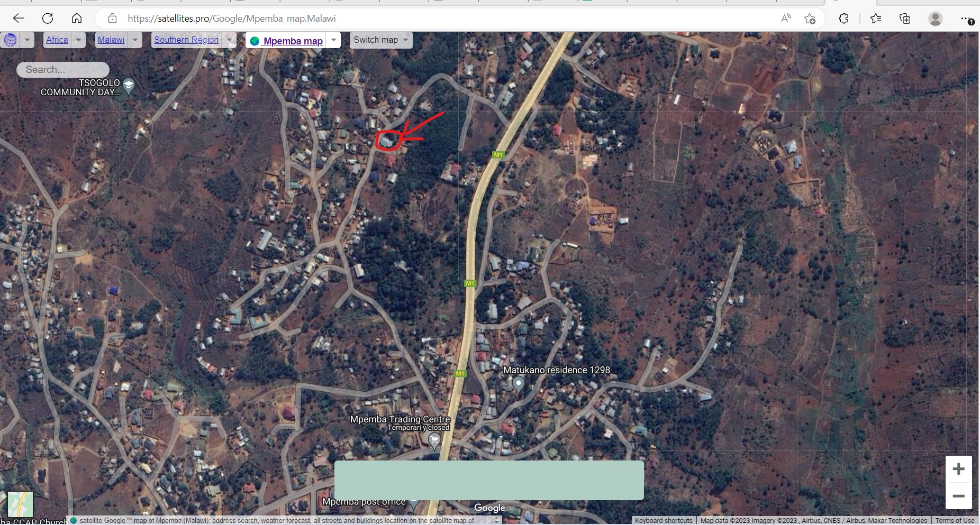Screen dimensions: 980x525
Task: Click the Mpemba Trading Centre shop marker
Action: [434, 440]
